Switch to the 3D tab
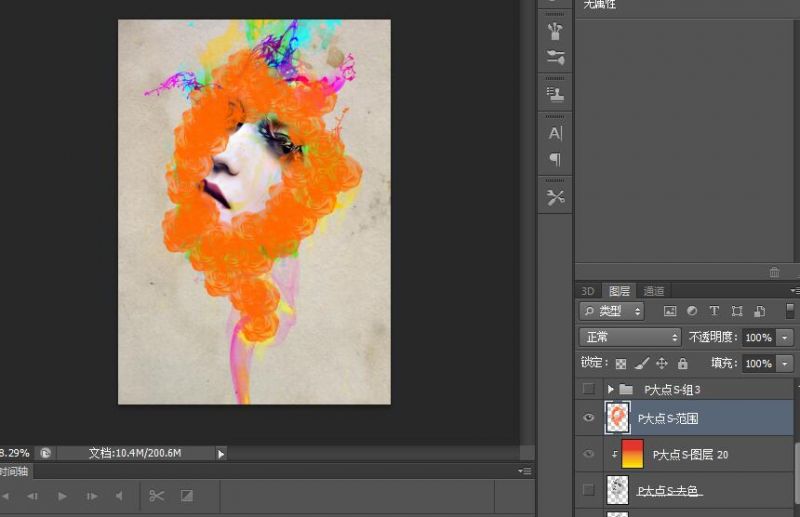800x517 pixels. click(588, 291)
